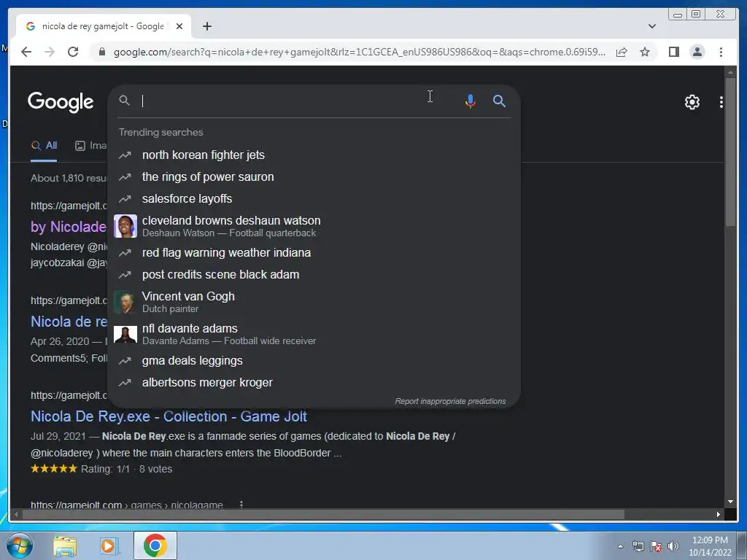The width and height of the screenshot is (747, 560).
Task: Click the Vincent van Gogh portrait thumbnail
Action: pyautogui.click(x=125, y=303)
